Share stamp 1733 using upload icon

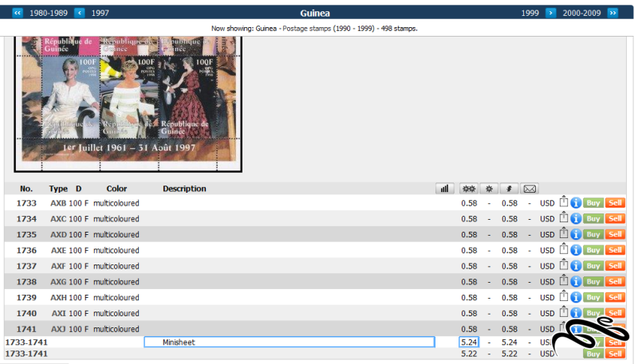tap(564, 202)
